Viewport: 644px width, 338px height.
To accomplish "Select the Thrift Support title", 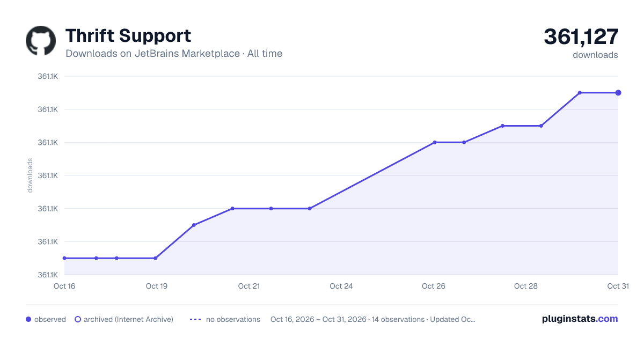I will 128,36.
